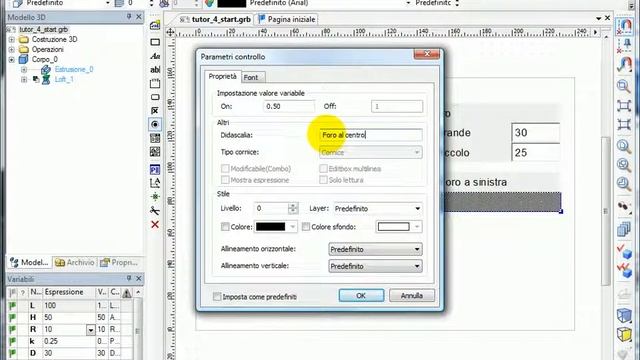The image size is (640, 360).
Task: Open the Pagina iniziale document tab
Action: tap(287, 19)
